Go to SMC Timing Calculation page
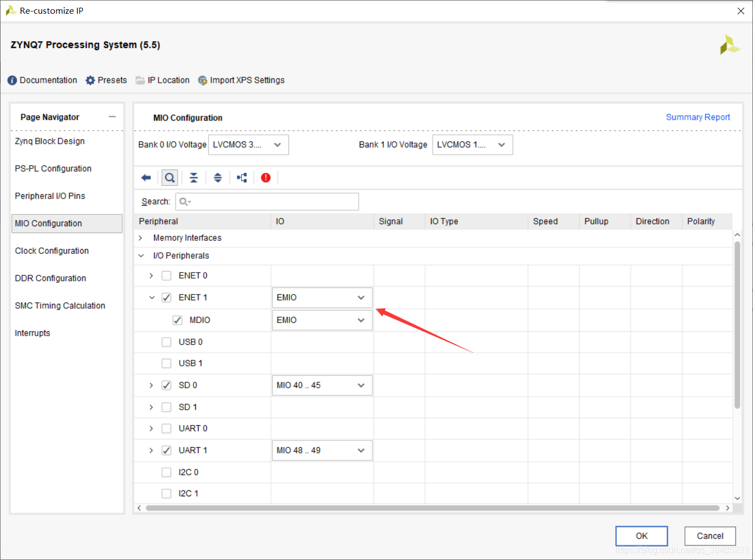Screen dimensions: 753x560 60,306
